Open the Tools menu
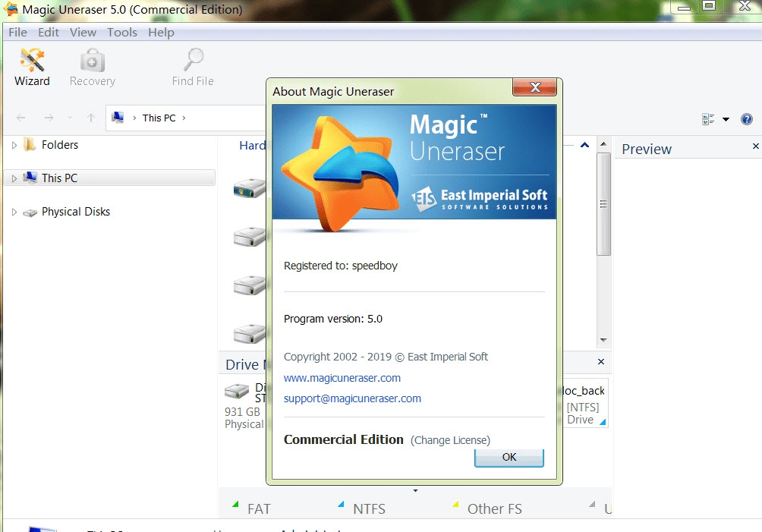The width and height of the screenshot is (762, 532). click(x=122, y=33)
